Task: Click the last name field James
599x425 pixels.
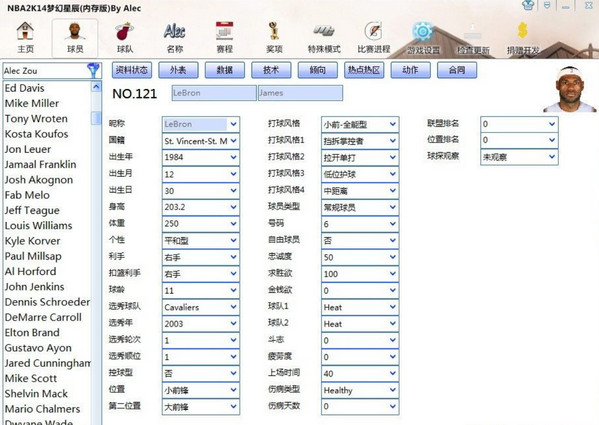Action: coord(300,93)
